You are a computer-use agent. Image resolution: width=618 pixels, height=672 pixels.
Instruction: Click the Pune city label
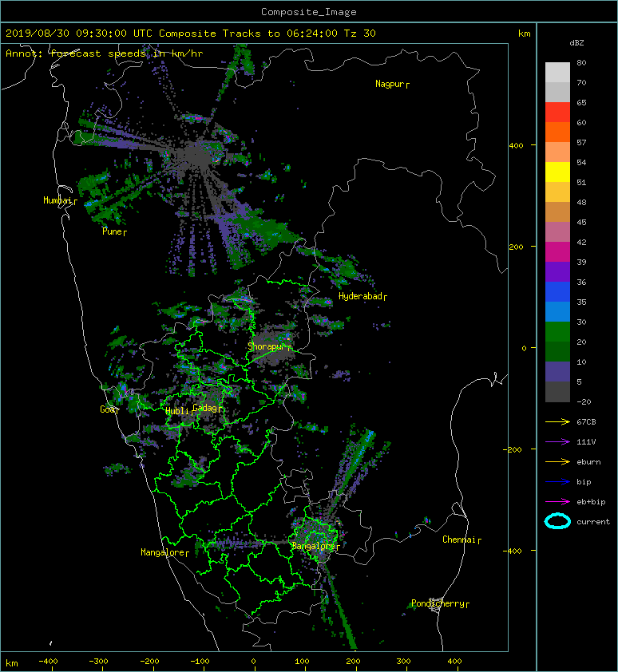pos(113,231)
